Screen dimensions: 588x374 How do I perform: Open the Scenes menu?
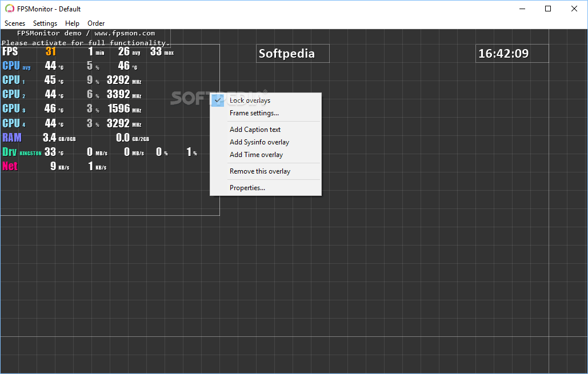(15, 23)
